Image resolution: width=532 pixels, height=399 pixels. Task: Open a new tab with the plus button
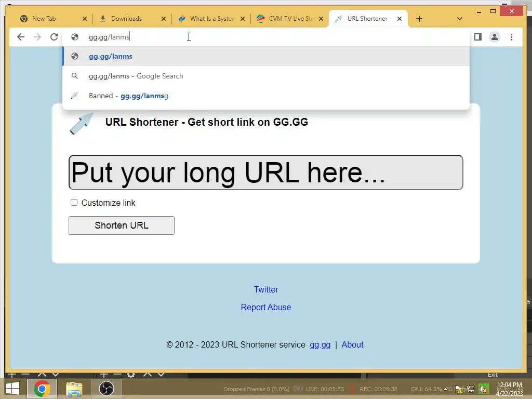tap(419, 19)
